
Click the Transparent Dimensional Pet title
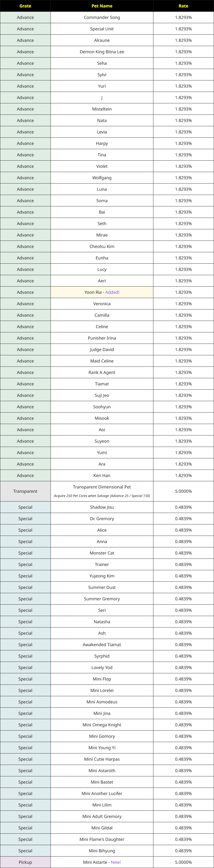pos(102,487)
